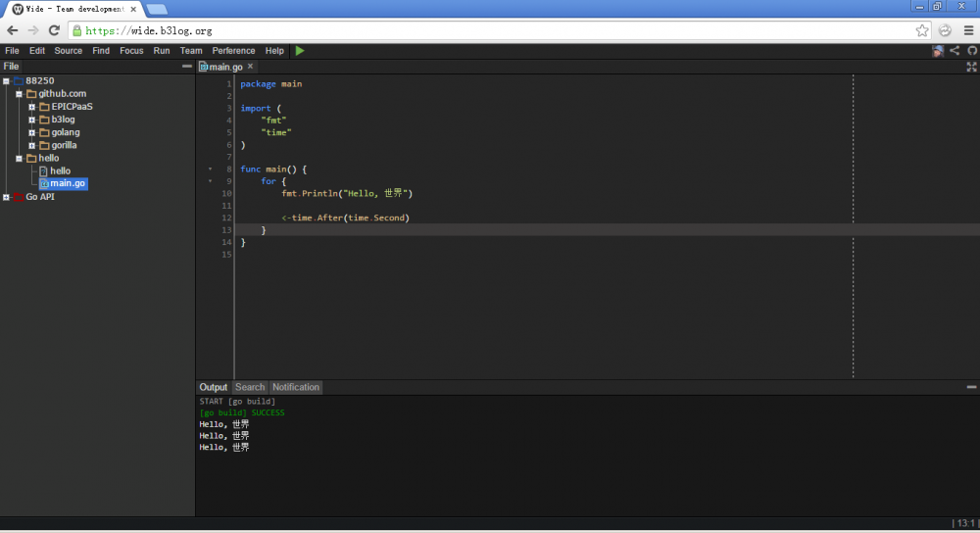The image size is (980, 533).
Task: Fold the func main code block
Action: tap(210, 170)
